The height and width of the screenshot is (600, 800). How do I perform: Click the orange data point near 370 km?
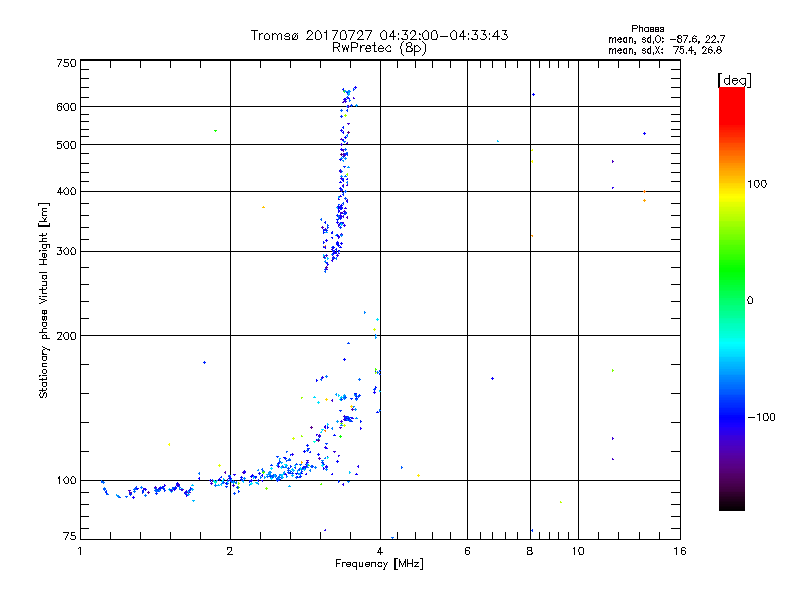(263, 207)
